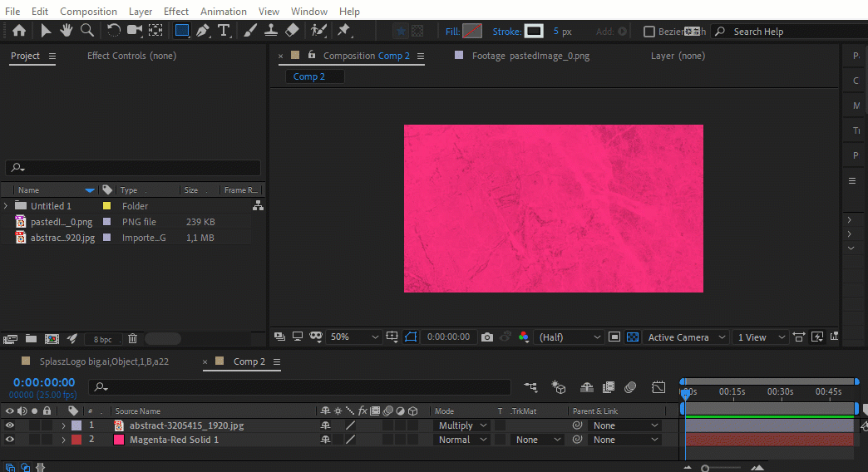Create a new composition from Project panel
868x472 pixels.
[x=52, y=339]
